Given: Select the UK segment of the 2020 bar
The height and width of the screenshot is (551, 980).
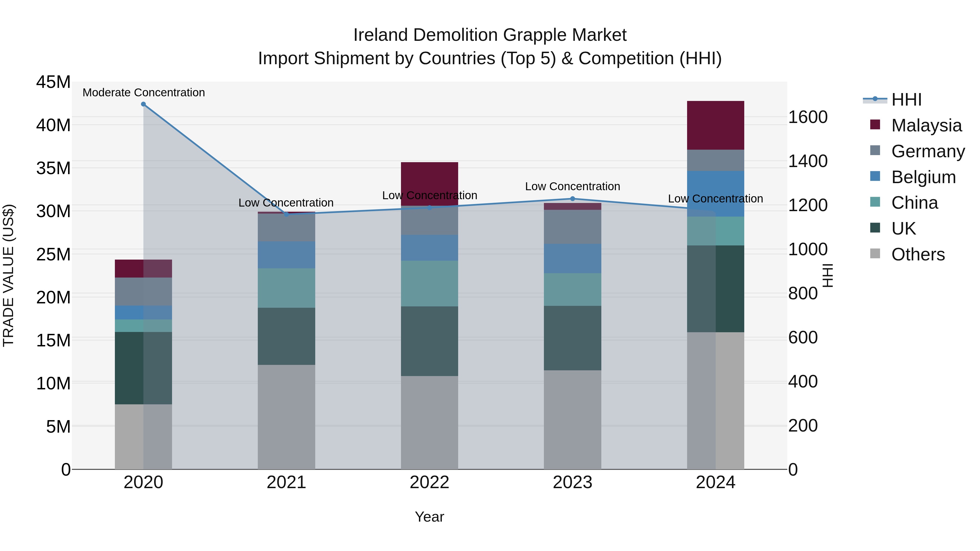Looking at the screenshot, I should pos(143,368).
